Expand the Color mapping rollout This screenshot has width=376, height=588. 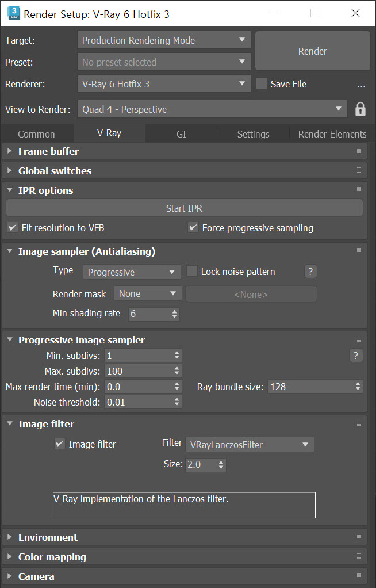(10, 556)
